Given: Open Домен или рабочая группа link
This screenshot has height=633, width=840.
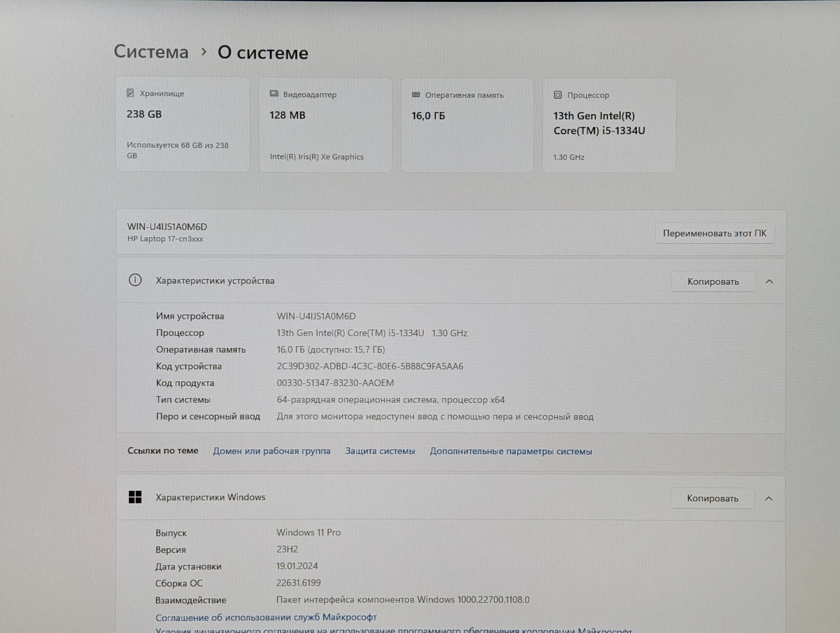Looking at the screenshot, I should point(272,451).
